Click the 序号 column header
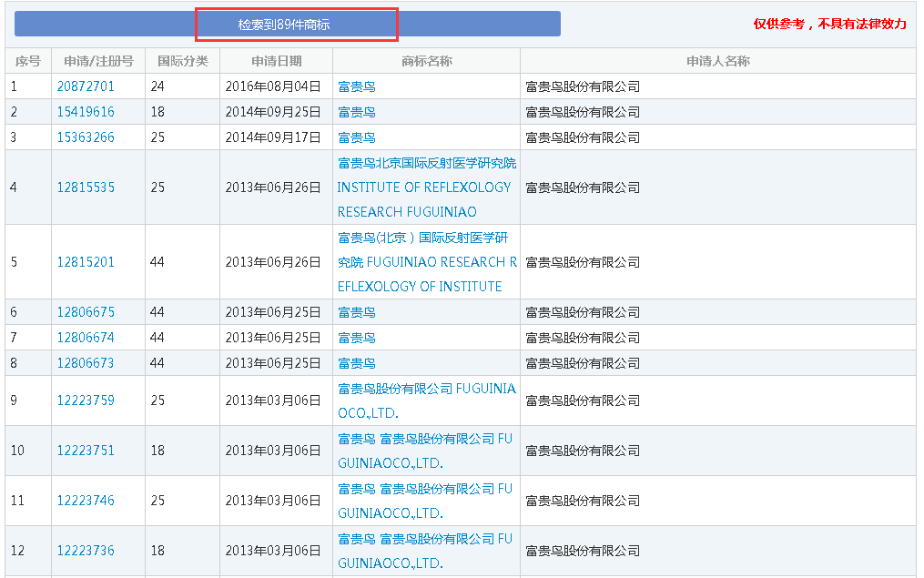This screenshot has height=578, width=924. [x=27, y=61]
